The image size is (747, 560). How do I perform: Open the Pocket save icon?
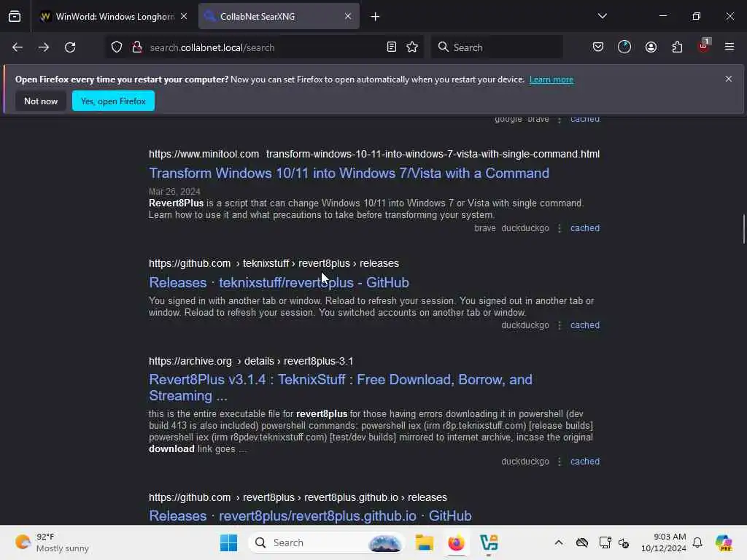598,47
